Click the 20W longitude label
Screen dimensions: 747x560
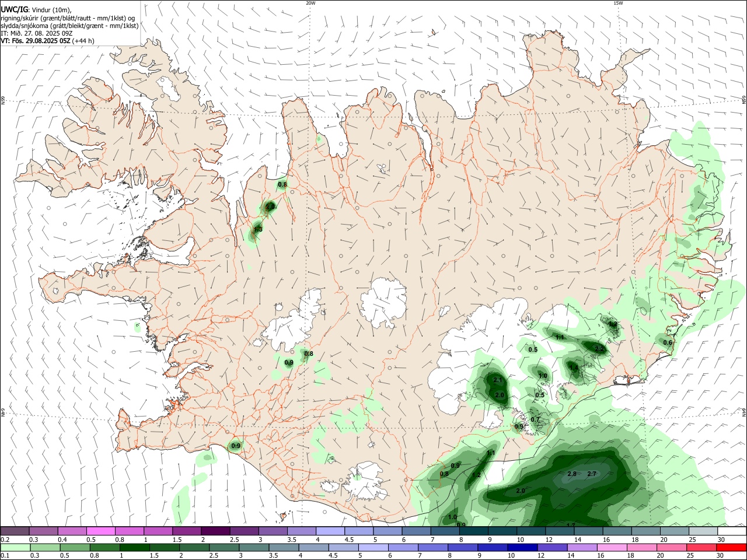click(310, 3)
